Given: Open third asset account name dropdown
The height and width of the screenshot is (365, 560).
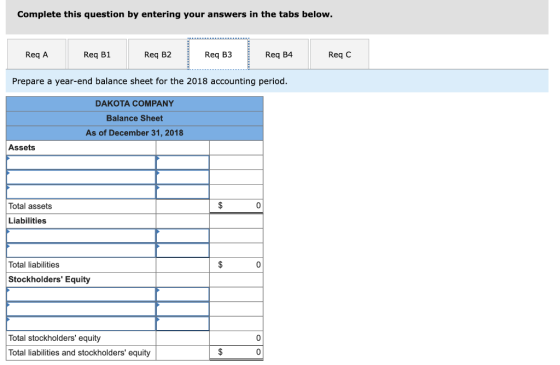Looking at the screenshot, I should 81,192.
